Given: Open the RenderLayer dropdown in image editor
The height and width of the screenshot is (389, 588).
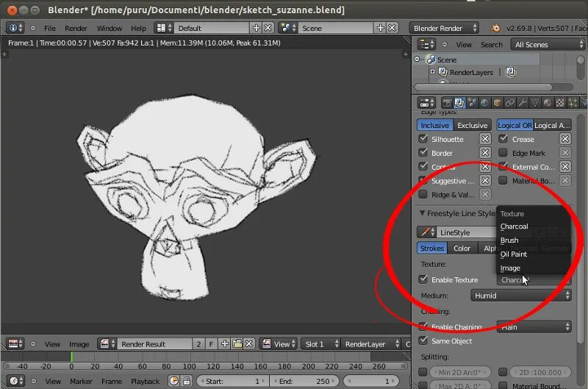Looking at the screenshot, I should (371, 344).
